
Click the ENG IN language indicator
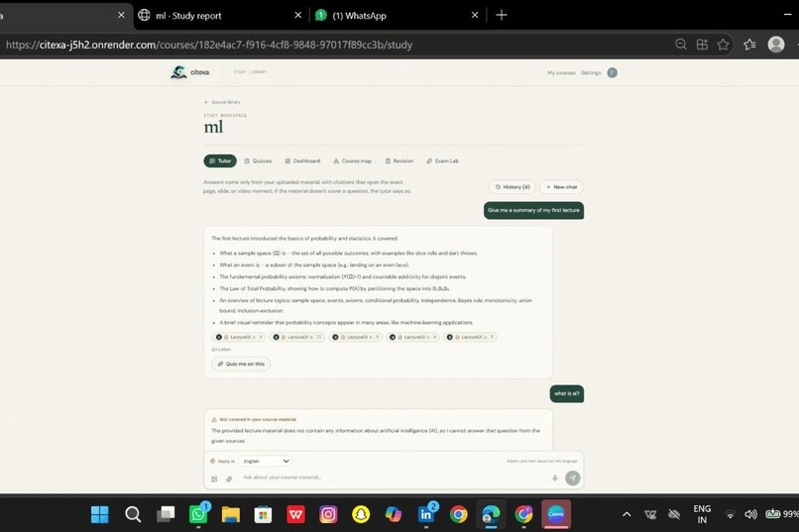[x=702, y=515]
